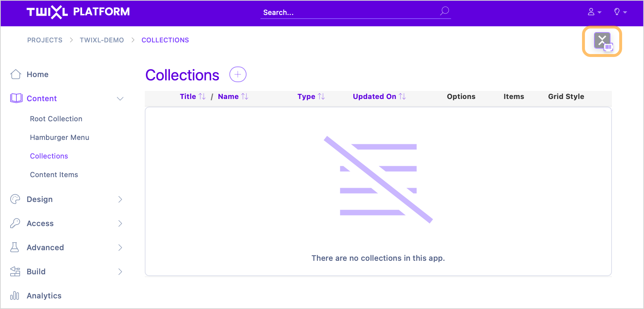
Task: Select Collections in the sidebar
Action: coord(49,156)
